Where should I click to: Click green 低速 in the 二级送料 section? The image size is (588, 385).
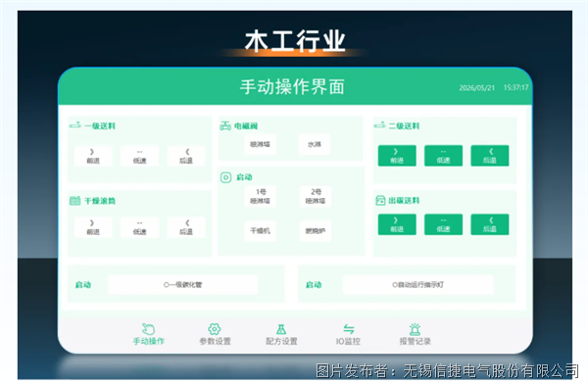pyautogui.click(x=443, y=156)
